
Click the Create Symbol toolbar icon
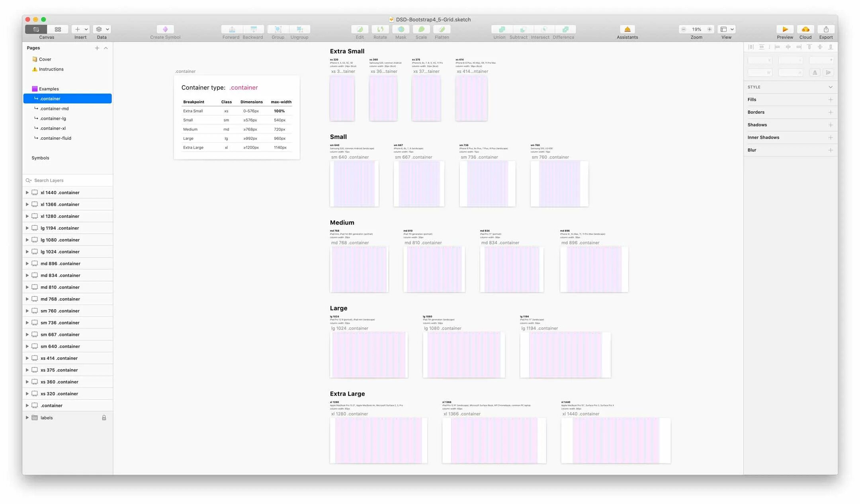click(x=165, y=29)
